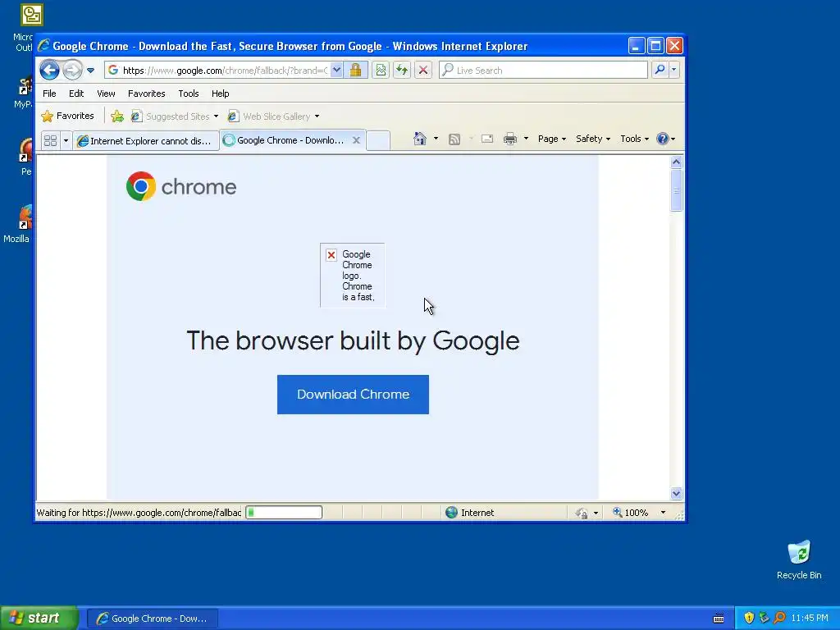
Task: Open the Favorites menu
Action: click(146, 94)
